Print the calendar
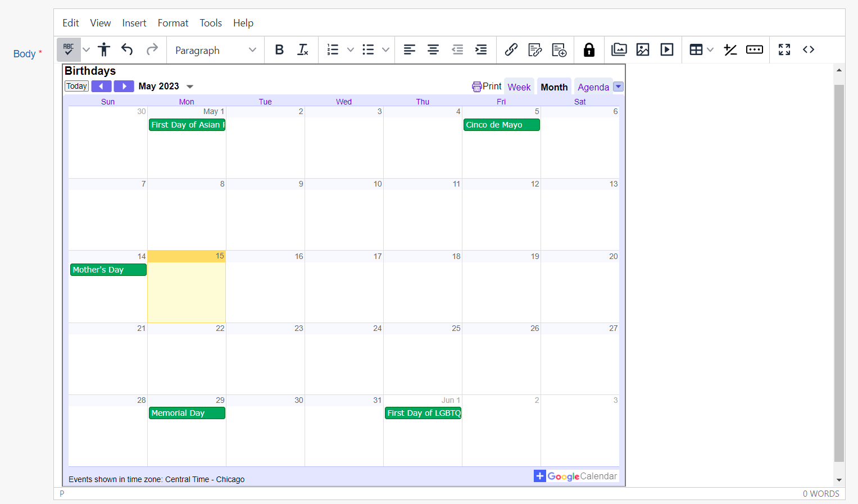This screenshot has height=504, width=858. (x=487, y=87)
